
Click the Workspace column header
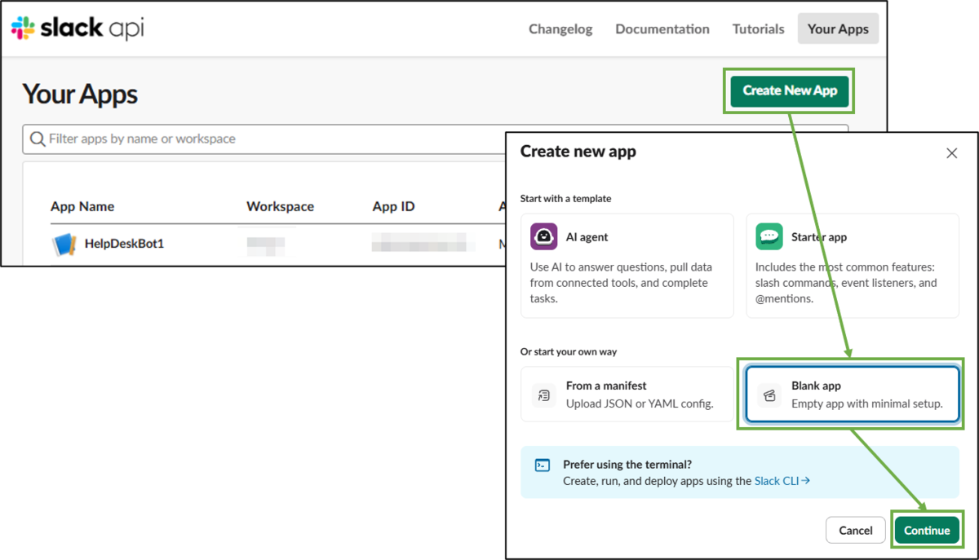(280, 206)
